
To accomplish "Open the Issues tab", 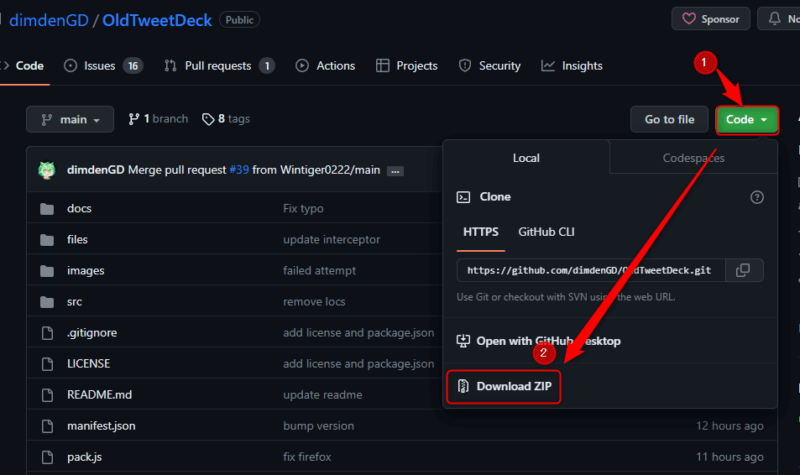I will click(x=104, y=66).
